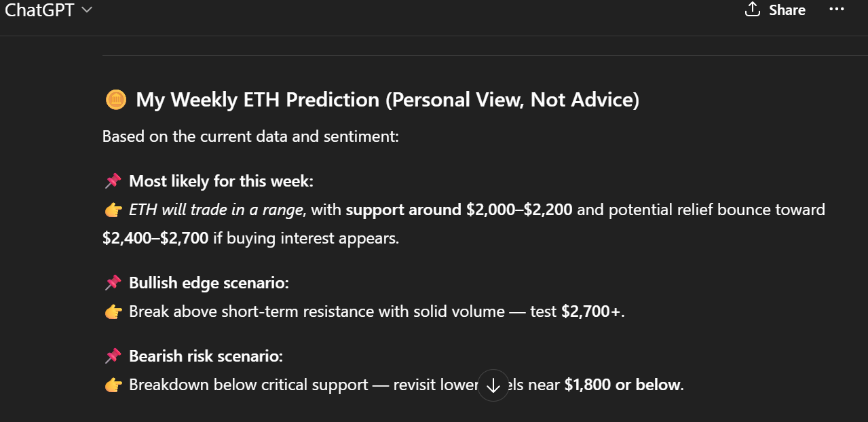Screen dimensions: 868x422
Task: Click the pin emoji beside Bearish risk scenario
Action: pyautogui.click(x=113, y=356)
